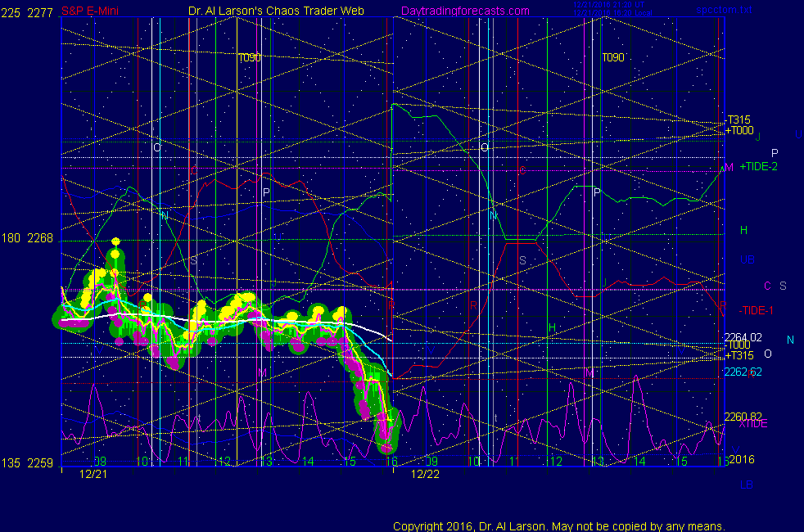This screenshot has height=532, width=804.
Task: Click the 14 hour tick in the 12/22 session
Action: coord(639,462)
